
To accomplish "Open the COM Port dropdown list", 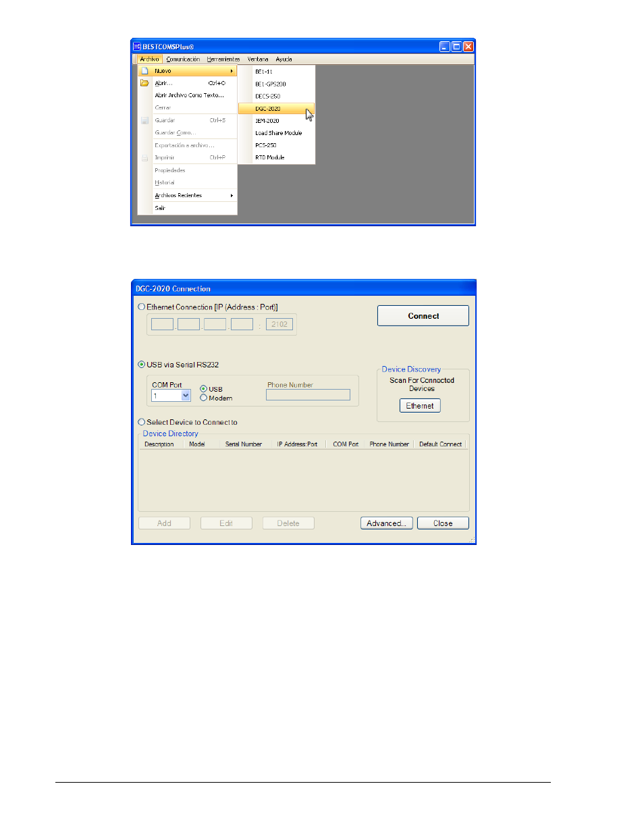I will (186, 396).
